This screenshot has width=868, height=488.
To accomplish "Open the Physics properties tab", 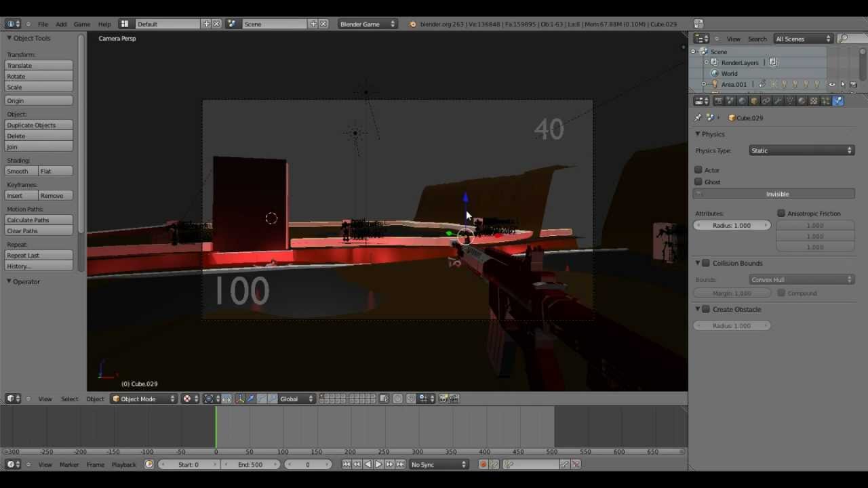I will [838, 101].
